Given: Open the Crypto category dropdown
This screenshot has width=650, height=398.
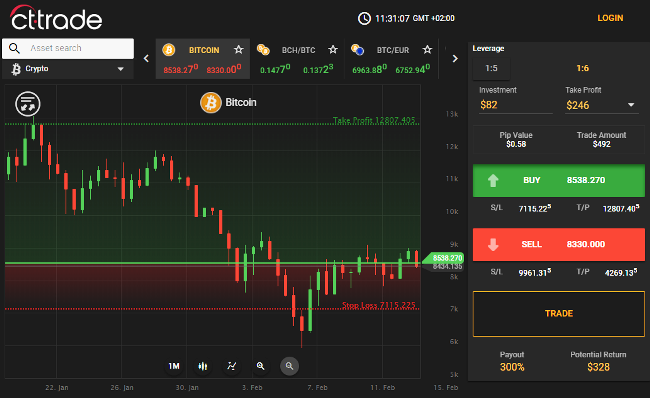Looking at the screenshot, I should [x=68, y=69].
